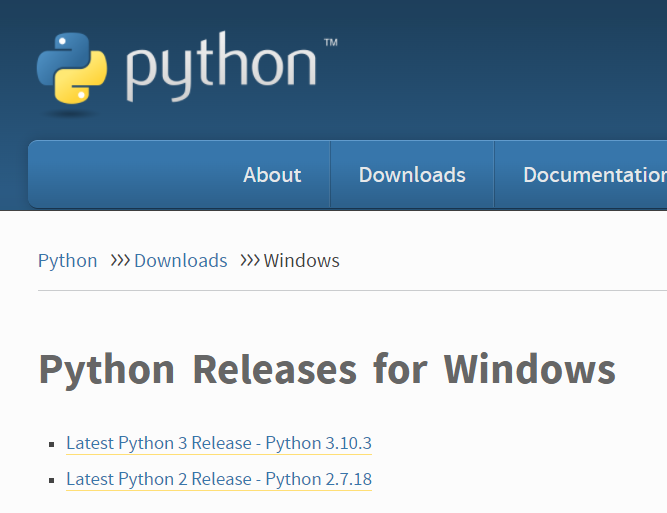
Task: Open the Downloads menu in navigation bar
Action: [x=412, y=175]
